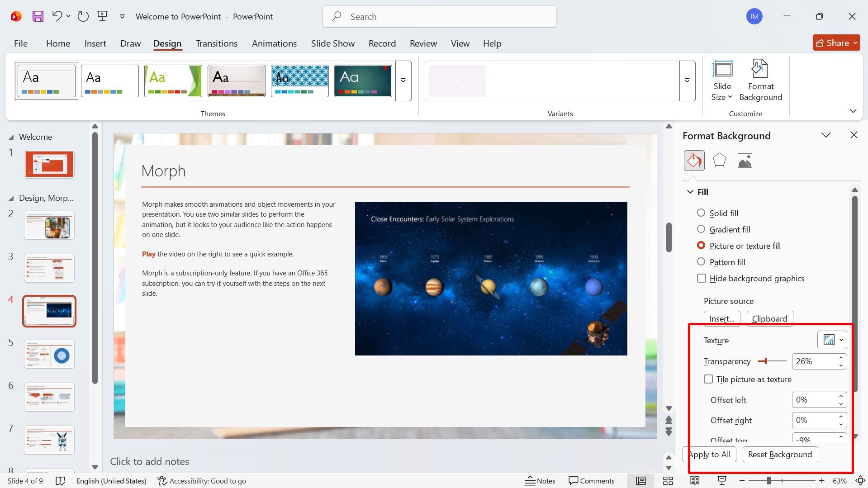Image resolution: width=868 pixels, height=488 pixels.
Task: Select the Fill paint bucket tab
Action: tap(694, 161)
